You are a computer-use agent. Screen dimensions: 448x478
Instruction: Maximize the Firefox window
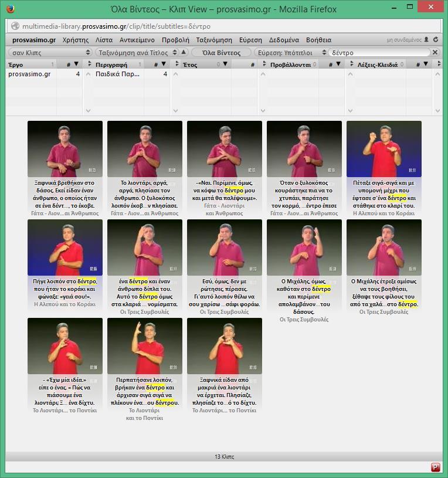[x=410, y=6]
